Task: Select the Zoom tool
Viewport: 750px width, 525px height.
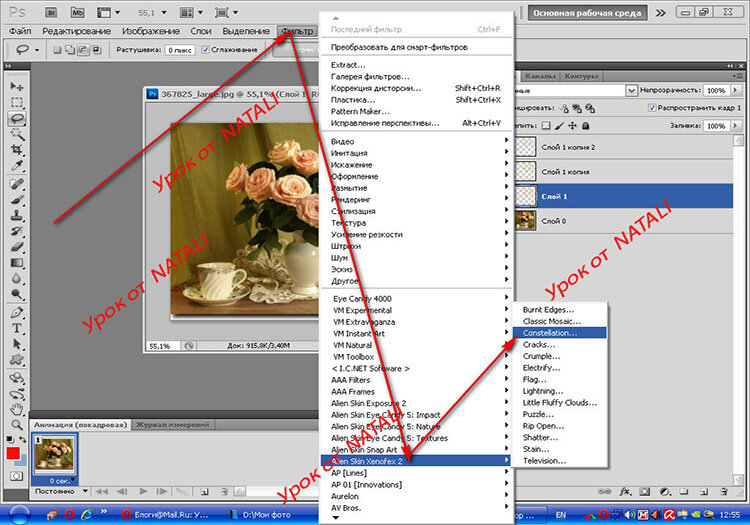Action: pyautogui.click(x=17, y=425)
